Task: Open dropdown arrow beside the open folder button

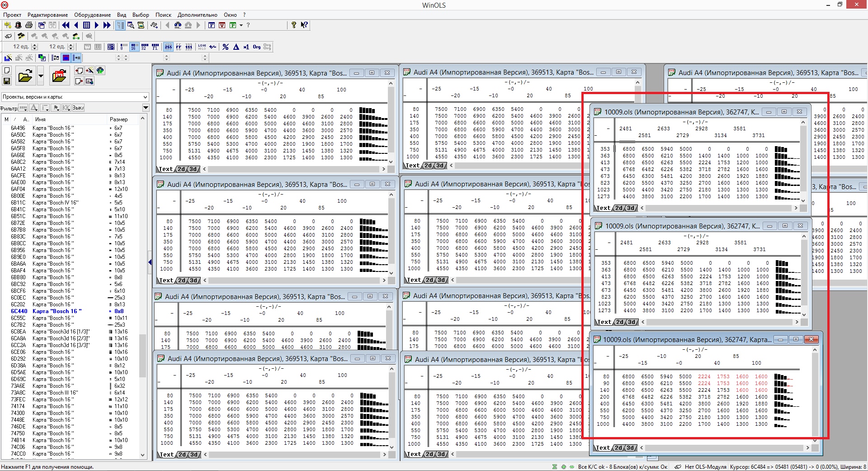Action: click(x=41, y=76)
